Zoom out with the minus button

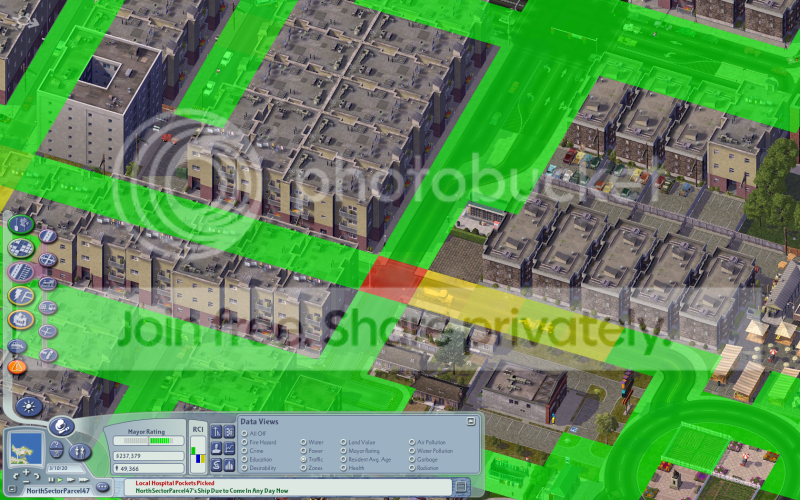[x=26, y=482]
